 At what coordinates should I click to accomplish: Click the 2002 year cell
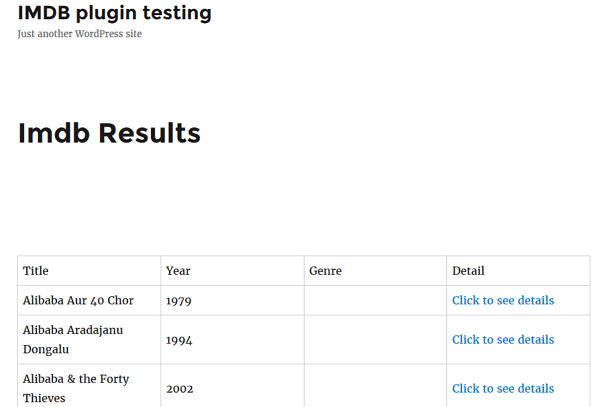(232, 386)
